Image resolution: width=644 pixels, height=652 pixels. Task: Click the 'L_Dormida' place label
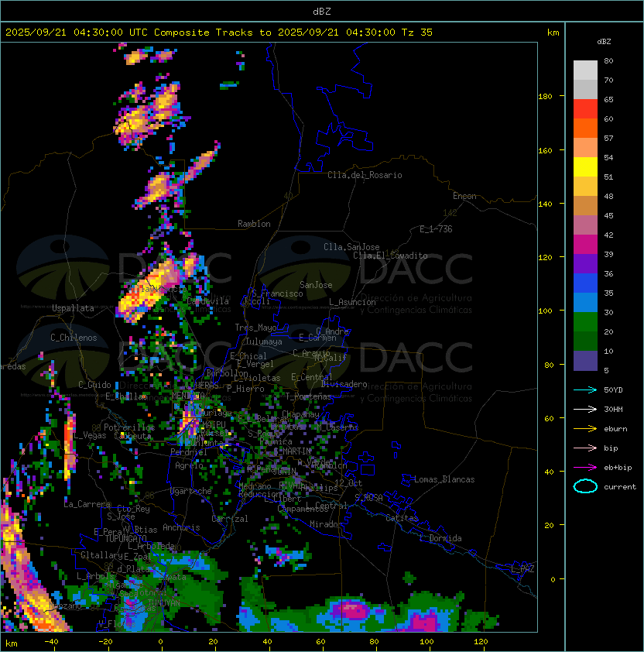click(x=440, y=538)
